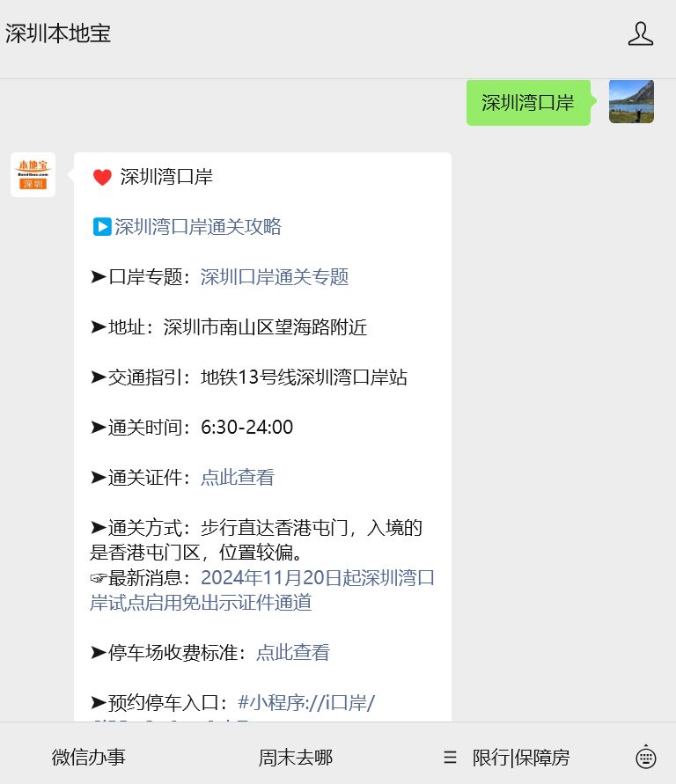The height and width of the screenshot is (784, 676).
Task: Click the blue play icon before 通关攻略
Action: click(x=102, y=227)
